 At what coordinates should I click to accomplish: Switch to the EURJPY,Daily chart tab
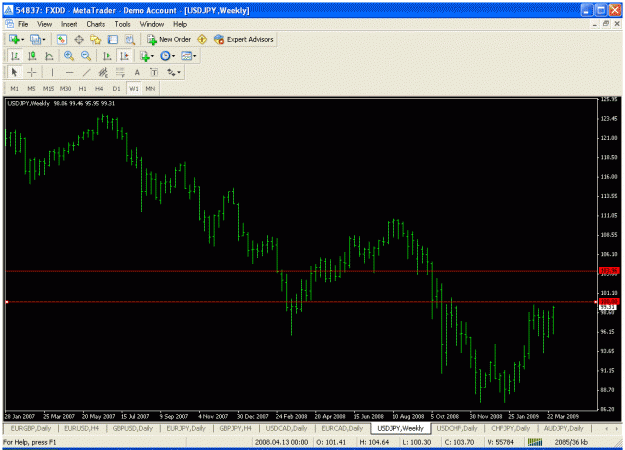pos(186,428)
